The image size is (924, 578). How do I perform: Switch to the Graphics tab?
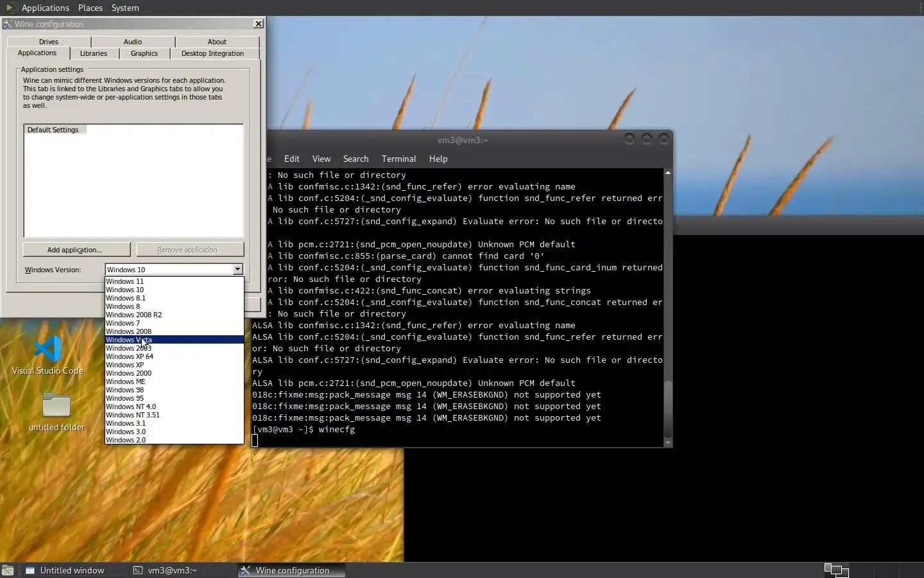point(144,54)
